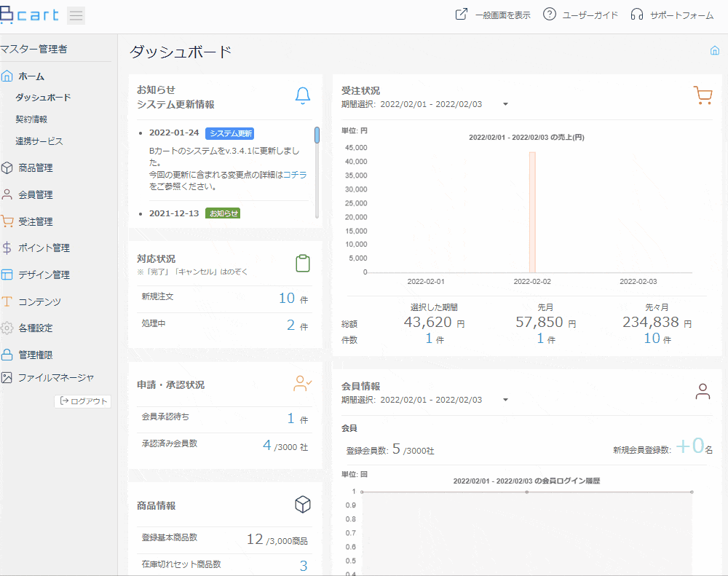Open the ユーザーガイド link
The image size is (728, 576).
590,15
